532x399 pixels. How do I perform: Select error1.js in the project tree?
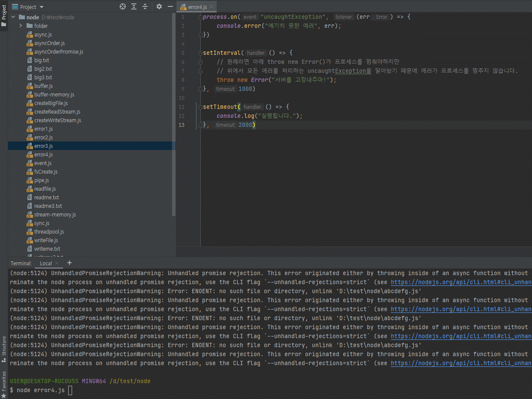pos(43,129)
